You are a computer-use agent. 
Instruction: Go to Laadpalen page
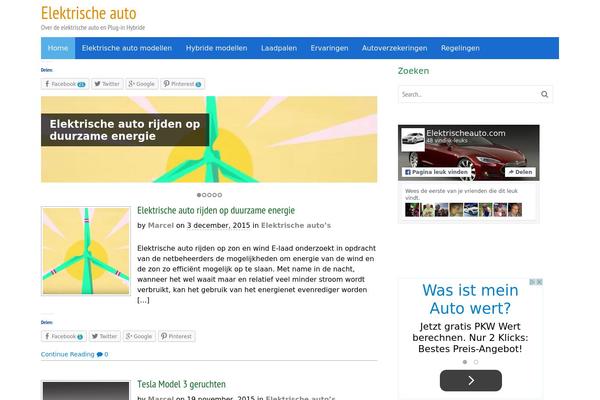point(279,48)
